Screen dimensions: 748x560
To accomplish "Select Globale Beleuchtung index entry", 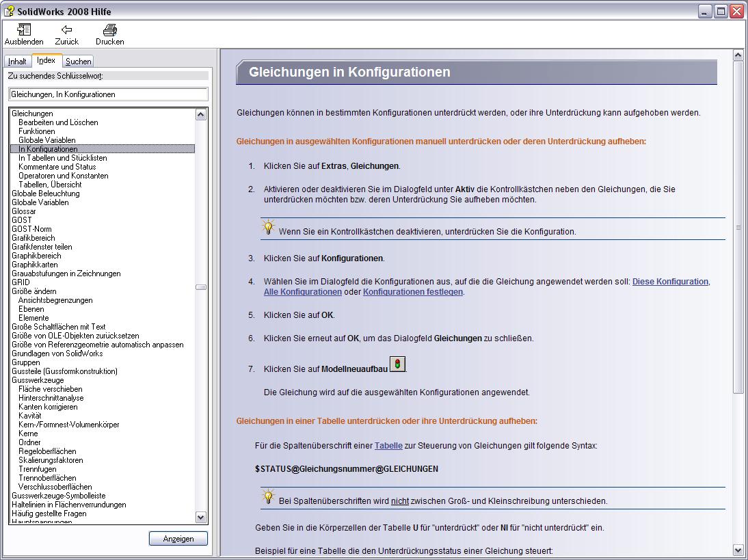I will pos(46,194).
